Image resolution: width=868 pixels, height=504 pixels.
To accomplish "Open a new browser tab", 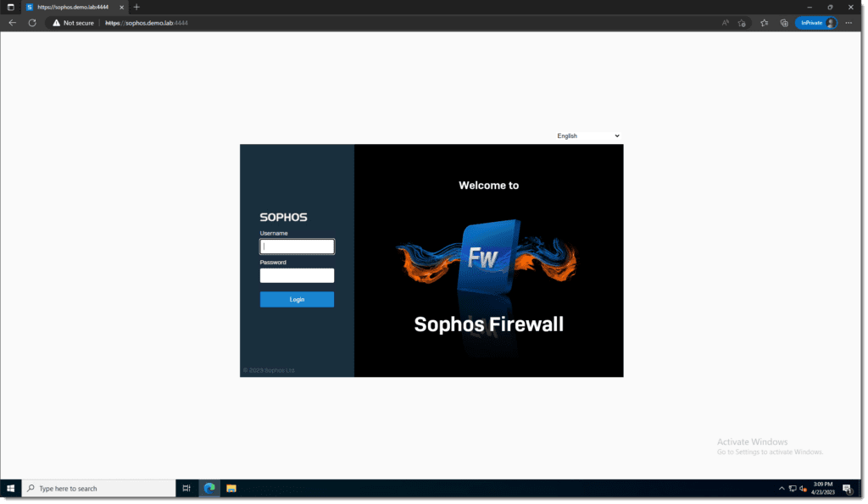I will click(136, 7).
